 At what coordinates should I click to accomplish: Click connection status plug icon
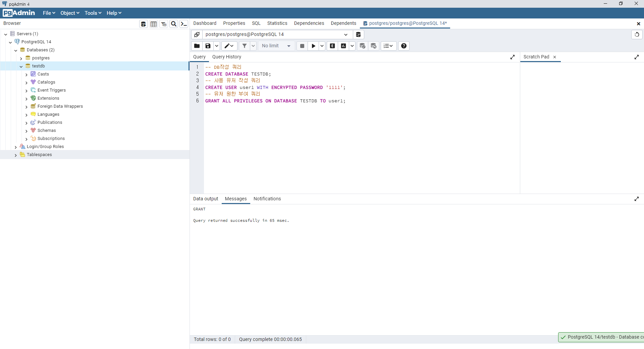coord(197,35)
